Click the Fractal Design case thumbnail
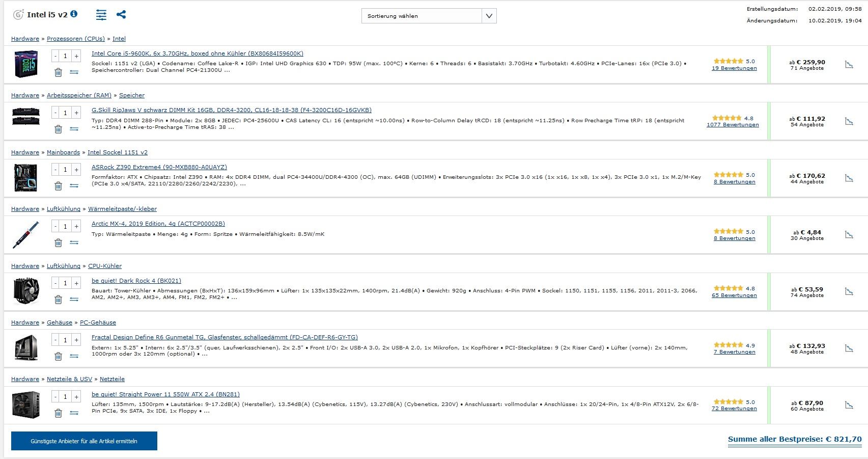Image resolution: width=868 pixels, height=459 pixels. (x=26, y=348)
